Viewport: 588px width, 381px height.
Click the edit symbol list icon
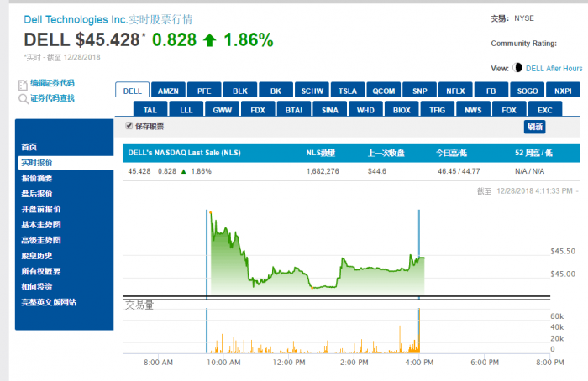23,85
